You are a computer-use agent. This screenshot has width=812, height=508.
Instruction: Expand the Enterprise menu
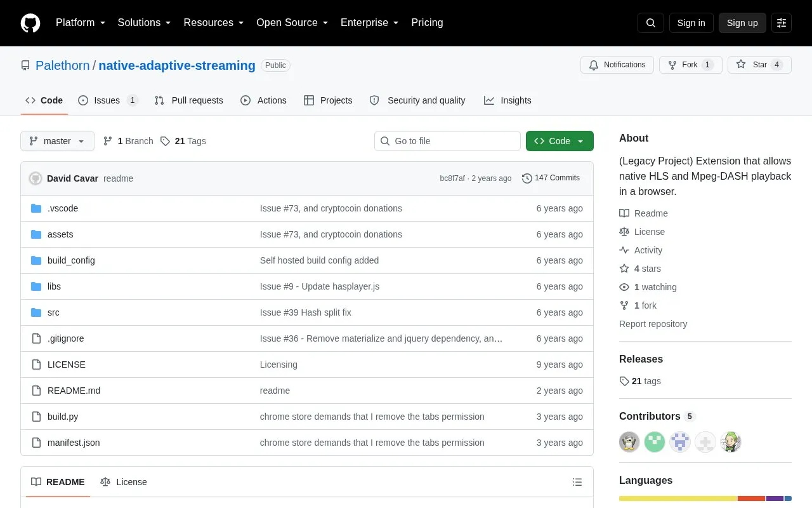[x=370, y=23]
